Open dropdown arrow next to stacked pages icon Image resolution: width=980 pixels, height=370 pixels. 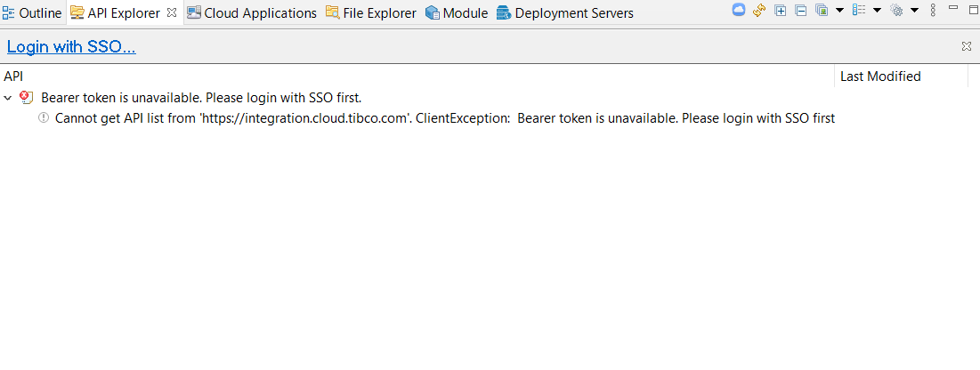click(x=839, y=11)
